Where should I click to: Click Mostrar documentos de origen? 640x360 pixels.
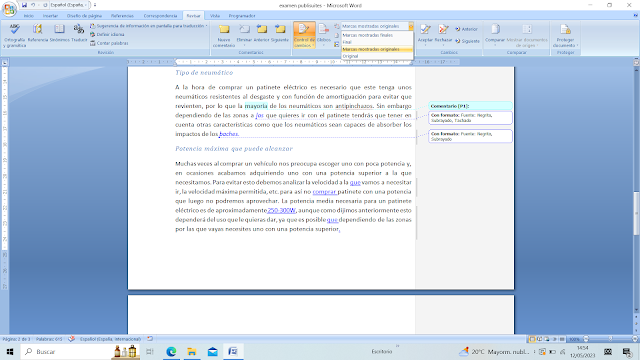(527, 36)
